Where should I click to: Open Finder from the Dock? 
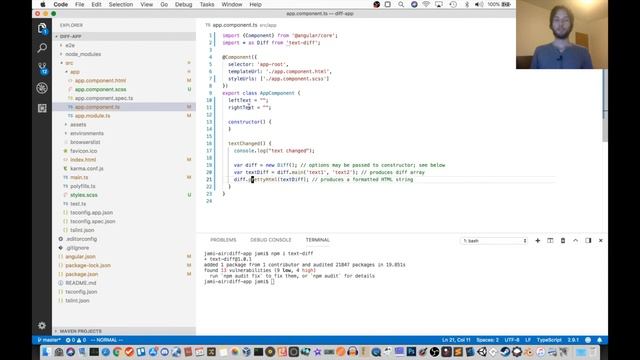point(46,352)
